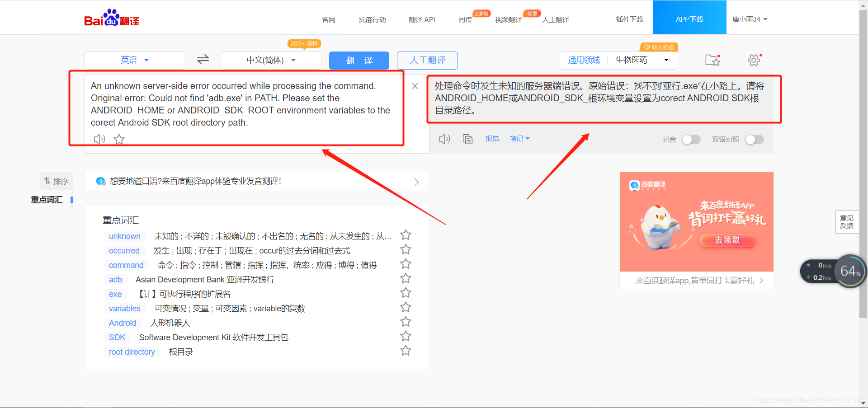This screenshot has width=868, height=408.
Task: Toggle the 拼音 pinyin switch
Action: (691, 140)
